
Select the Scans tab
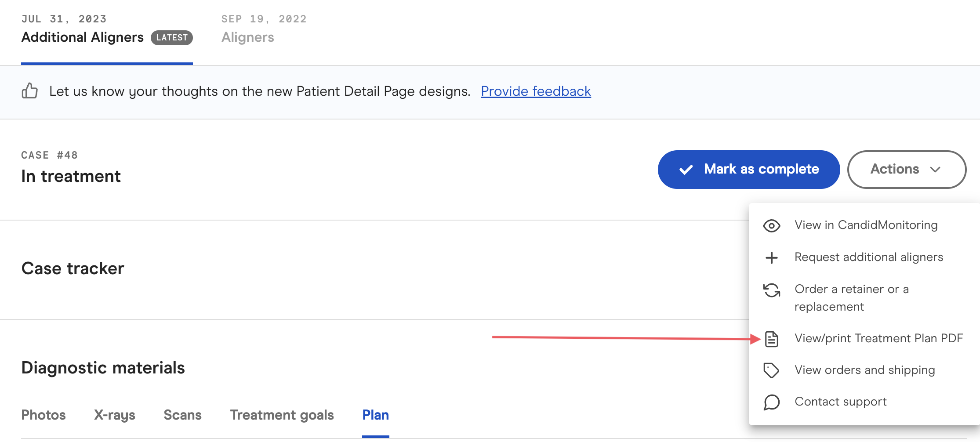182,415
